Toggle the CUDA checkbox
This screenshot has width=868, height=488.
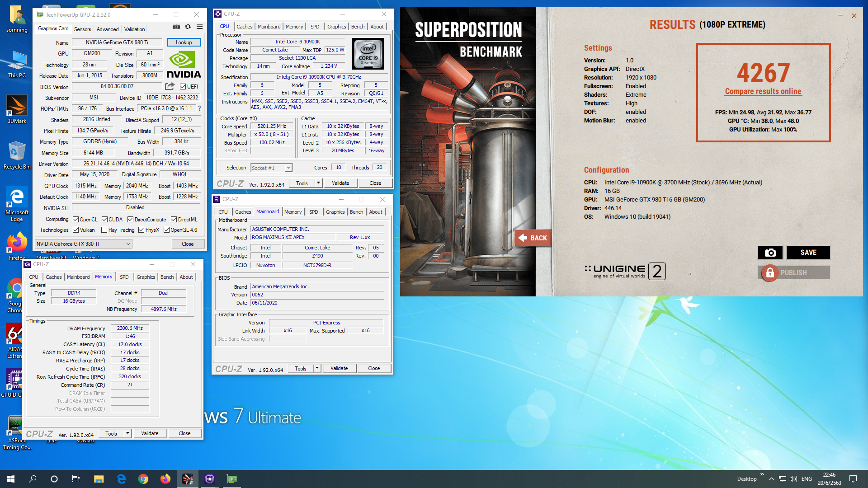point(104,220)
